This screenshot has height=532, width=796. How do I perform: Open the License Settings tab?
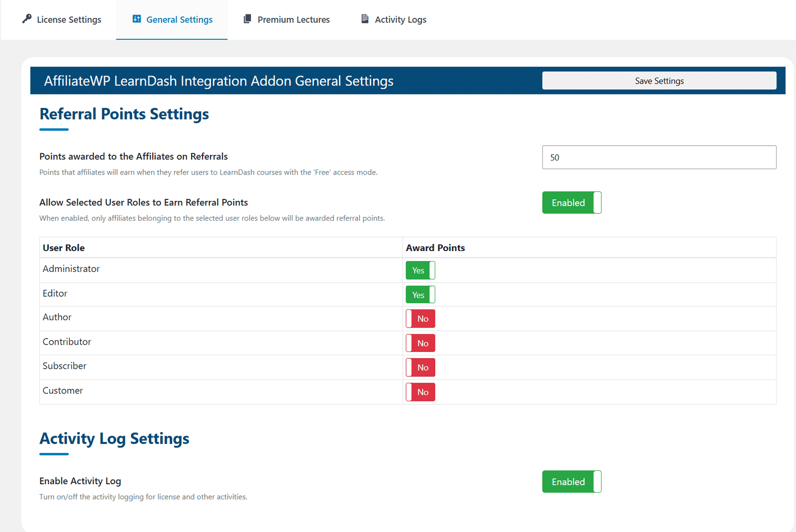pos(62,19)
